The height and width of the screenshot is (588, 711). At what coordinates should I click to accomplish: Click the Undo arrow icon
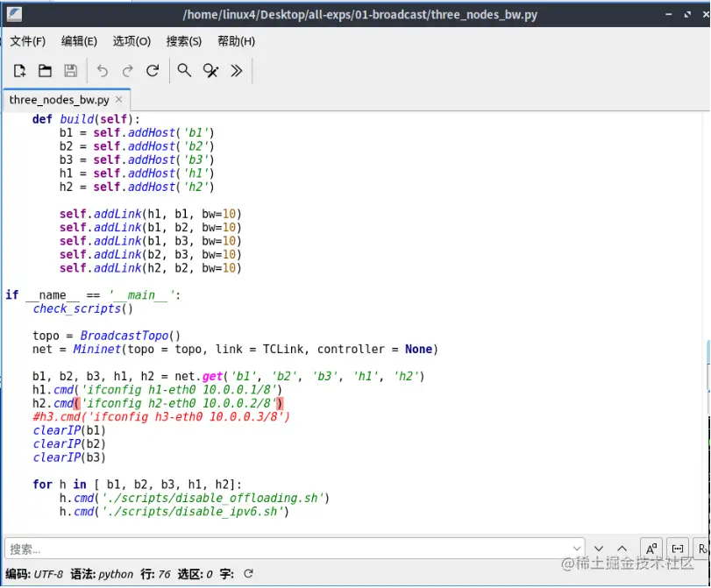pyautogui.click(x=103, y=71)
